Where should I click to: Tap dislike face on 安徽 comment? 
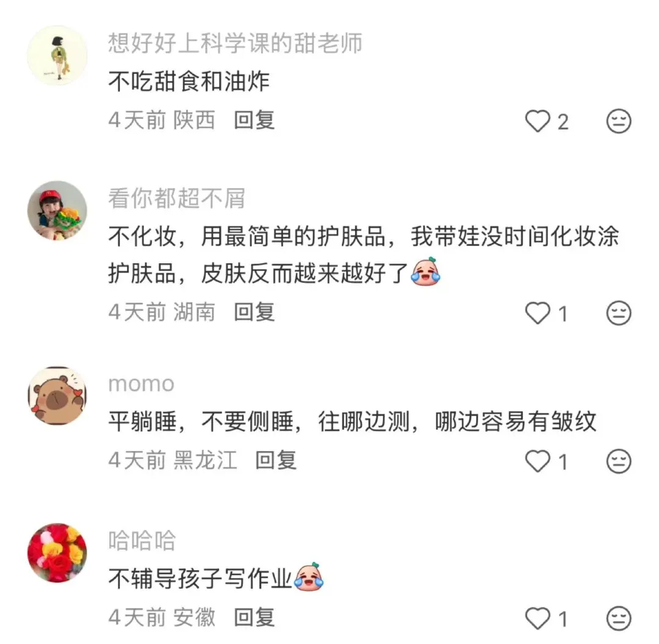click(619, 618)
